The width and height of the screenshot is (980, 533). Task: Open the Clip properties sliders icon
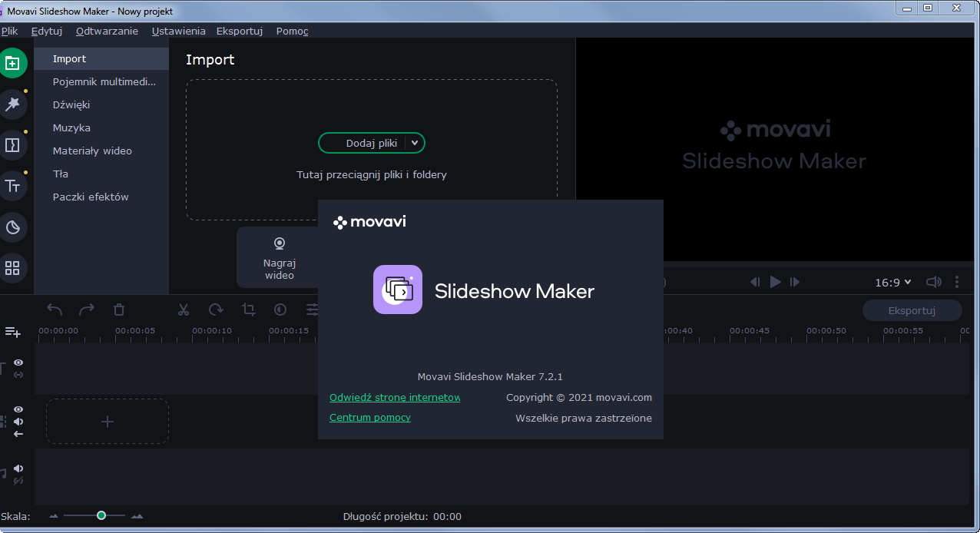click(x=312, y=310)
